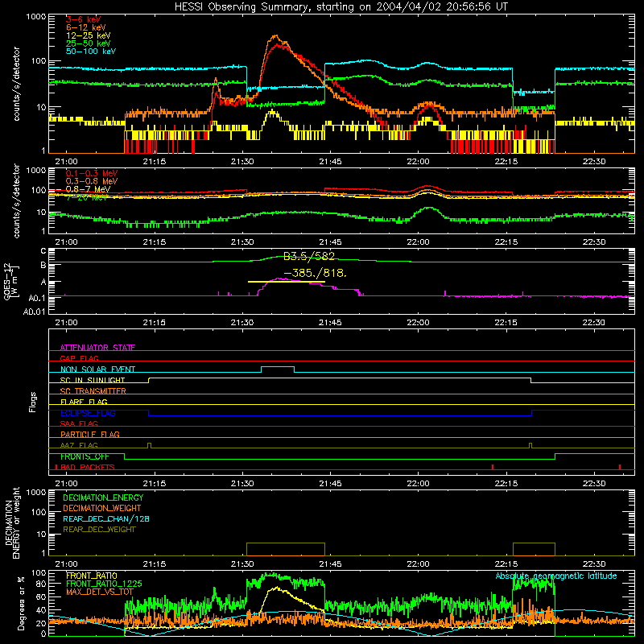This screenshot has width=644, height=644.
Task: Select the PARTICLE_FLAG label
Action: 90,434
